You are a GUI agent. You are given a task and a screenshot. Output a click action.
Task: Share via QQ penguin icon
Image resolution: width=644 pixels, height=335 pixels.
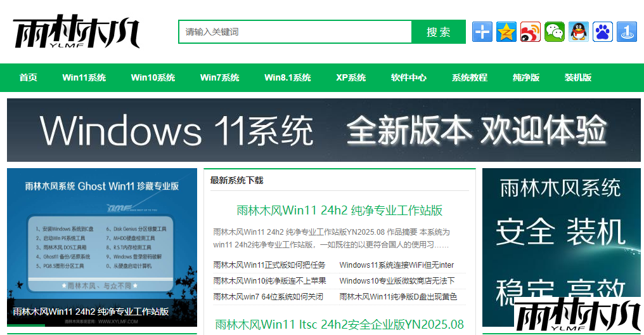pos(579,32)
